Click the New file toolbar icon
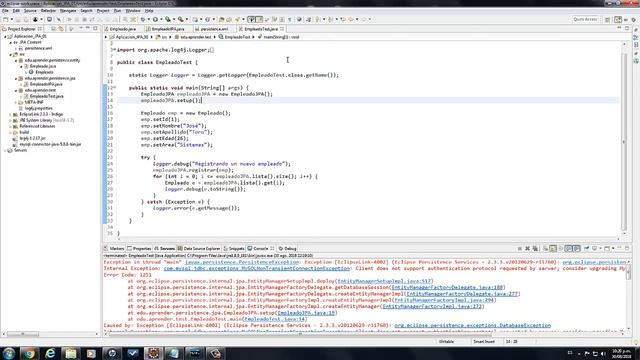 pos(6,19)
